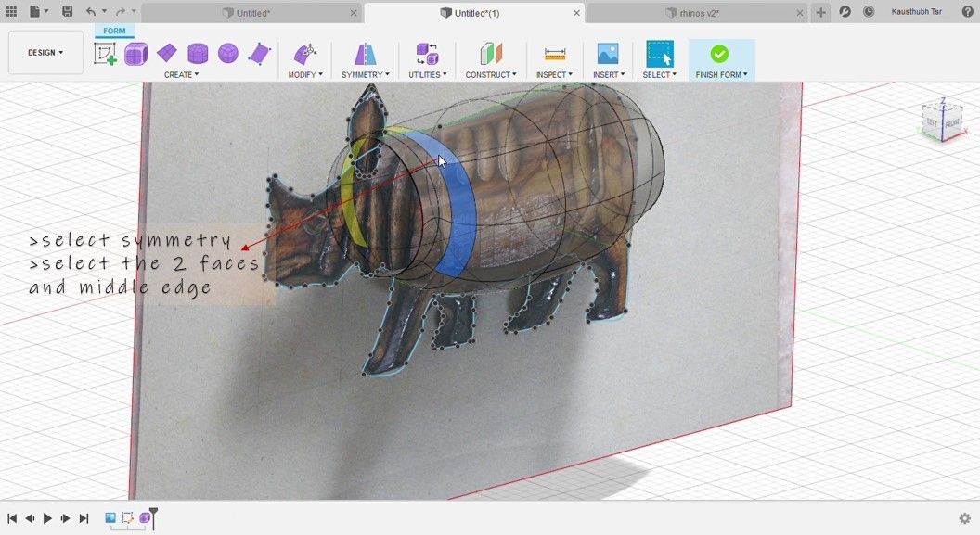This screenshot has height=535, width=980.
Task: Expand the SELECT dropdown menu
Action: point(660,75)
